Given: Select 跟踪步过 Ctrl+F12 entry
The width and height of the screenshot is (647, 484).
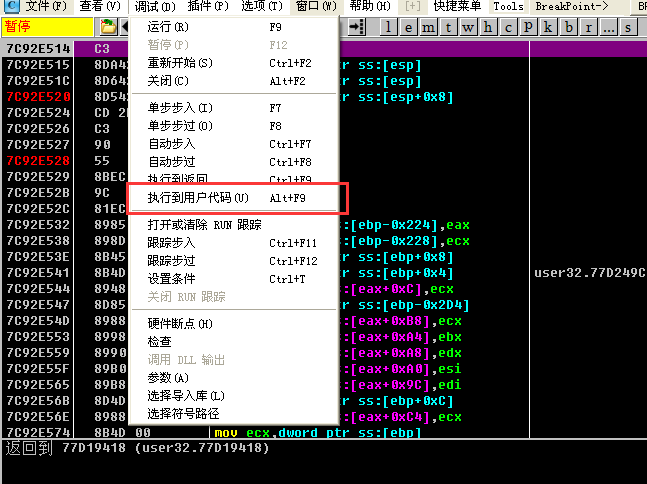Looking at the screenshot, I should tap(234, 261).
